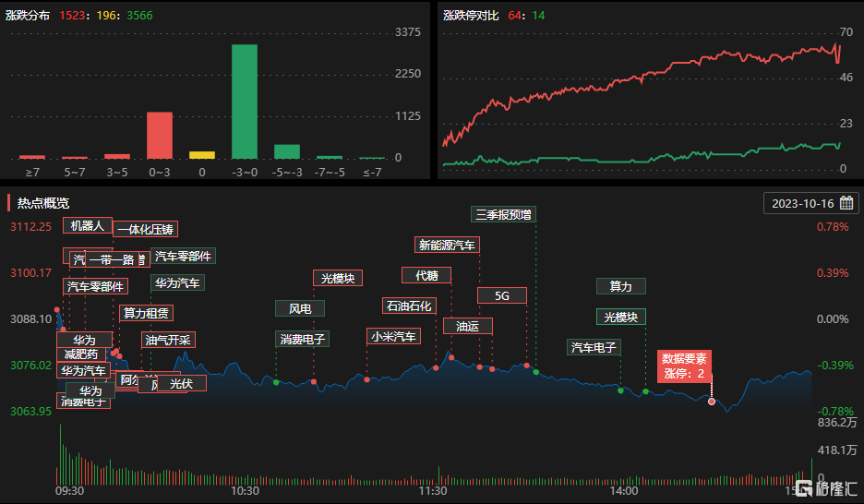Select the 涨跌停对比 panel title
Viewport: 864px width, 504px height.
pyautogui.click(x=471, y=15)
